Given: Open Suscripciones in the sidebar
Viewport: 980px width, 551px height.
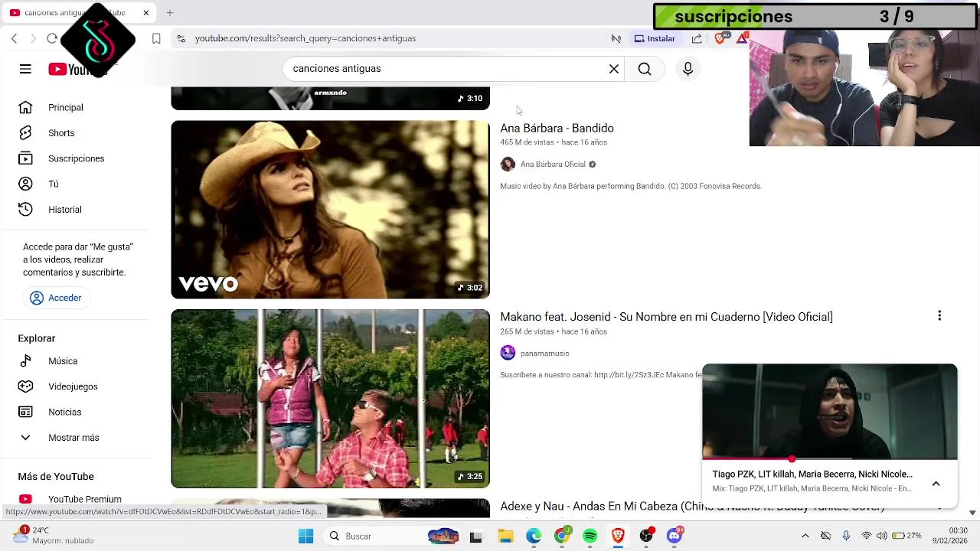Looking at the screenshot, I should pos(75,158).
